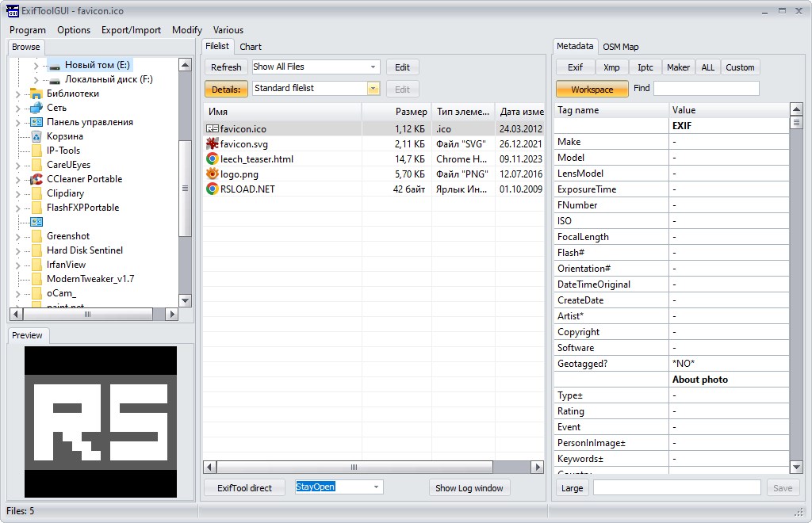The image size is (812, 523).
Task: Click the RSLOAD.NET shortcut icon
Action: [213, 189]
